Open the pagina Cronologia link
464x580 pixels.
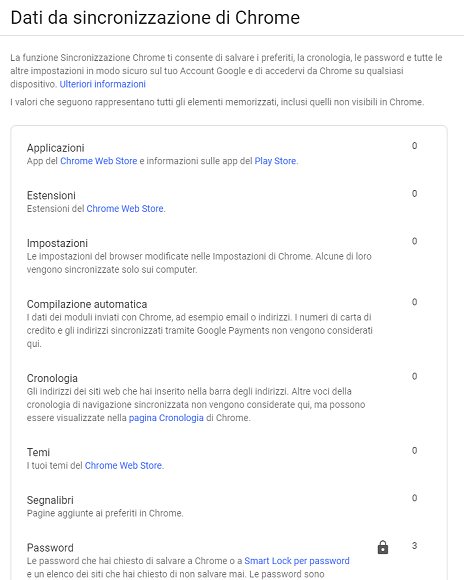click(x=166, y=418)
